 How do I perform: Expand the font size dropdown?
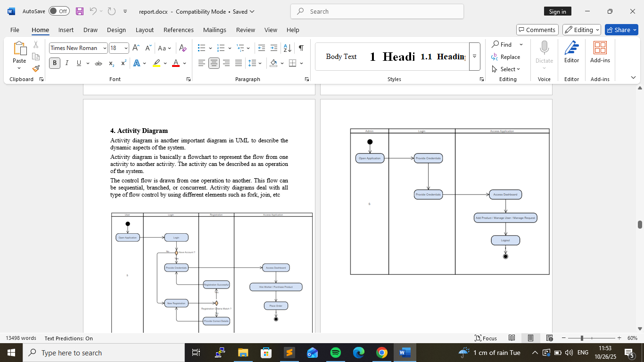(x=126, y=48)
